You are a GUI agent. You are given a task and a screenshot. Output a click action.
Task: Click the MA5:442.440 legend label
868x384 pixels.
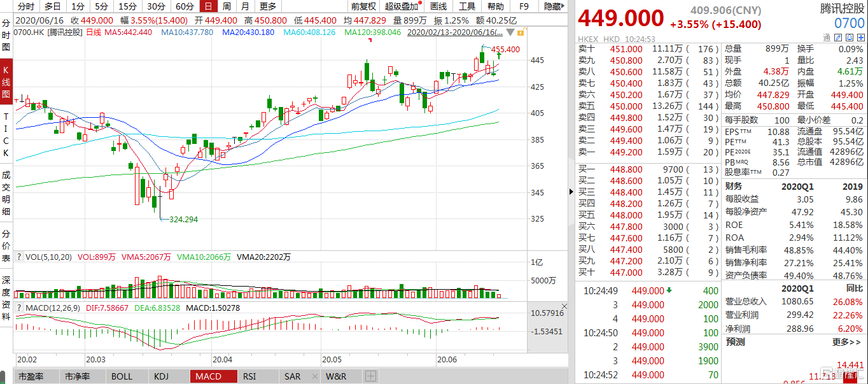(x=129, y=32)
